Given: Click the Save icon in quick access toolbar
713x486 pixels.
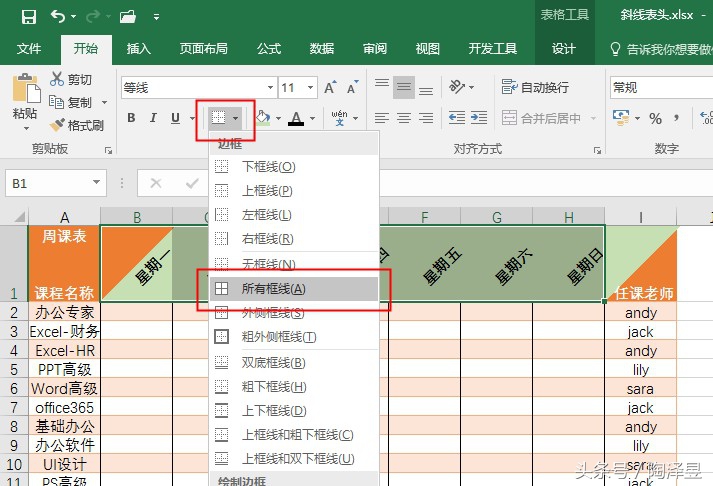Looking at the screenshot, I should pyautogui.click(x=29, y=17).
